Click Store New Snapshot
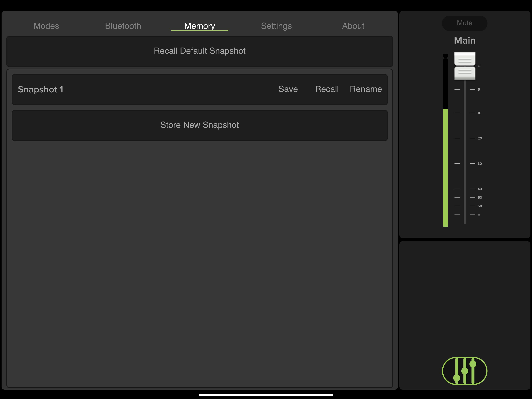The height and width of the screenshot is (399, 532). tap(199, 125)
